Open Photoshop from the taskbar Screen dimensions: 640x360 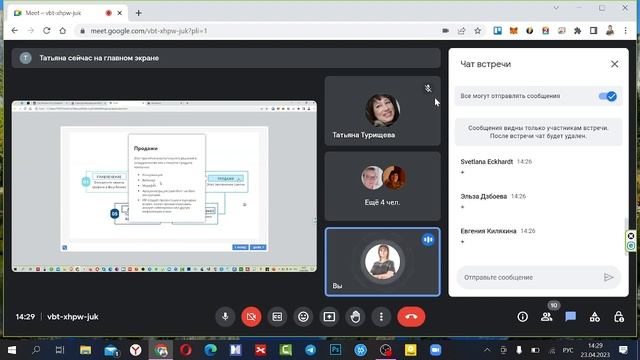[x=336, y=350]
